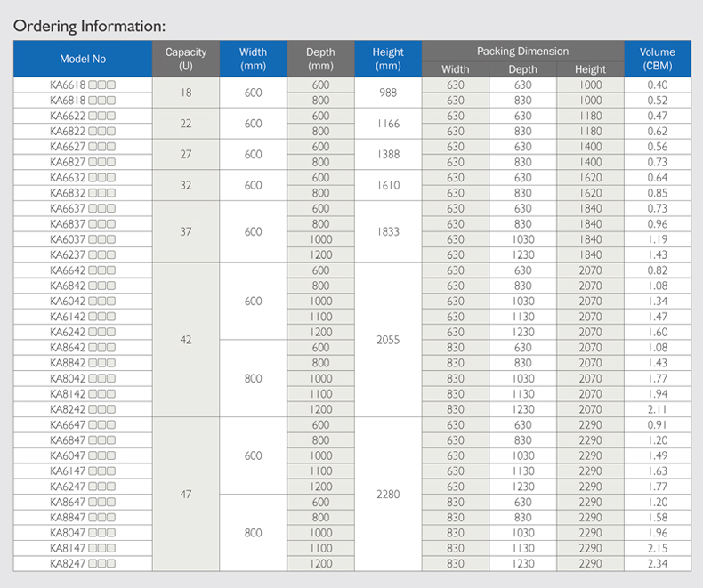The height and width of the screenshot is (588, 703).
Task: Click the last empty box after KA8247
Action: click(111, 564)
